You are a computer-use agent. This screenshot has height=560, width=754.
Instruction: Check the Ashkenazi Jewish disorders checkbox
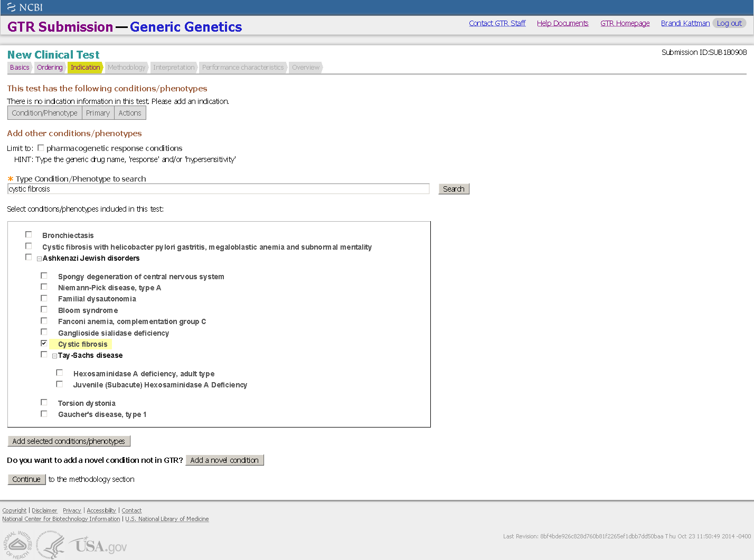29,257
